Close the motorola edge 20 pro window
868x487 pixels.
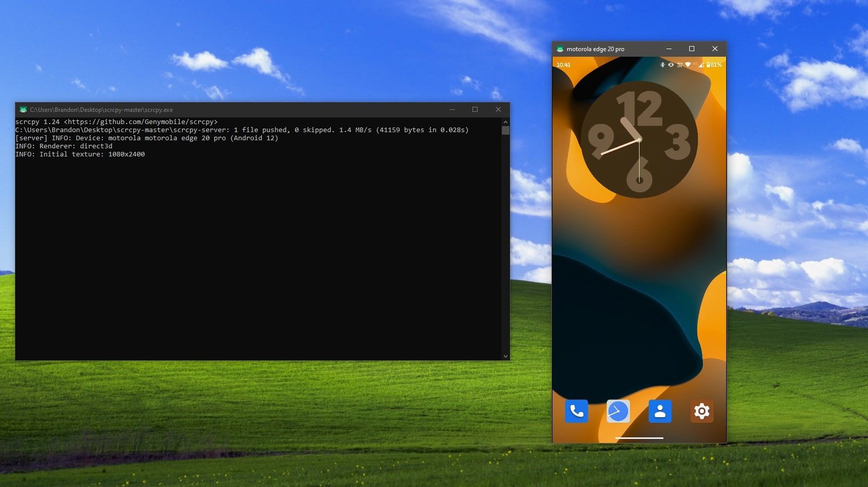715,49
